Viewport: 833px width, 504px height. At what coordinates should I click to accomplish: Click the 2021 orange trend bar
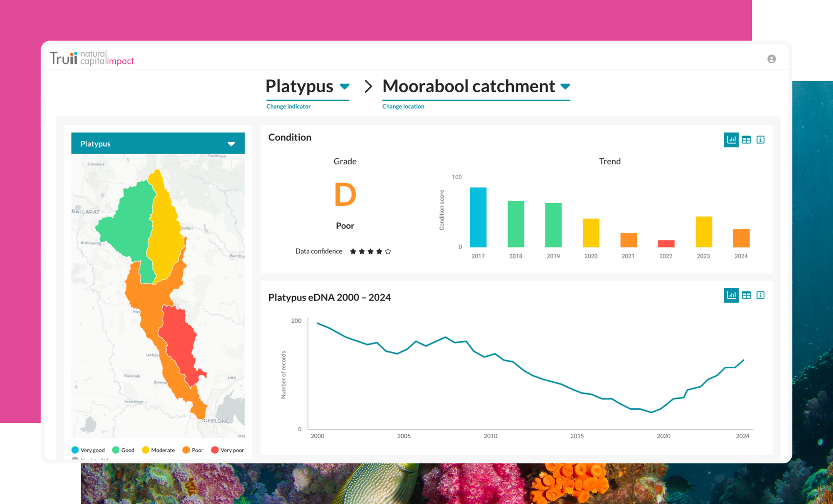[x=628, y=240]
